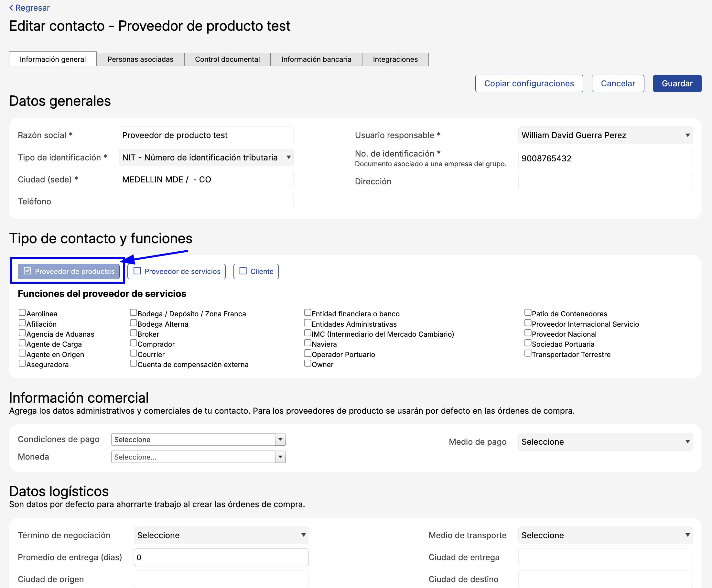712x588 pixels.
Task: Switch to the Personas asociadas tab
Action: (x=140, y=59)
